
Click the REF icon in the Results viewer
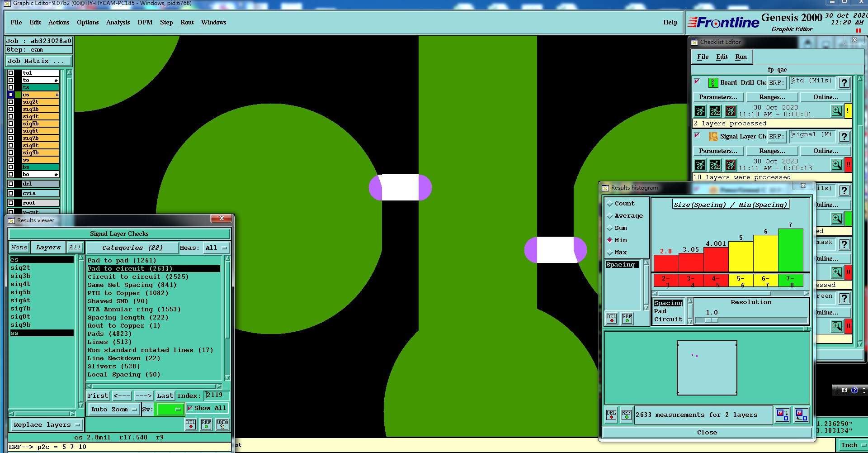point(206,424)
